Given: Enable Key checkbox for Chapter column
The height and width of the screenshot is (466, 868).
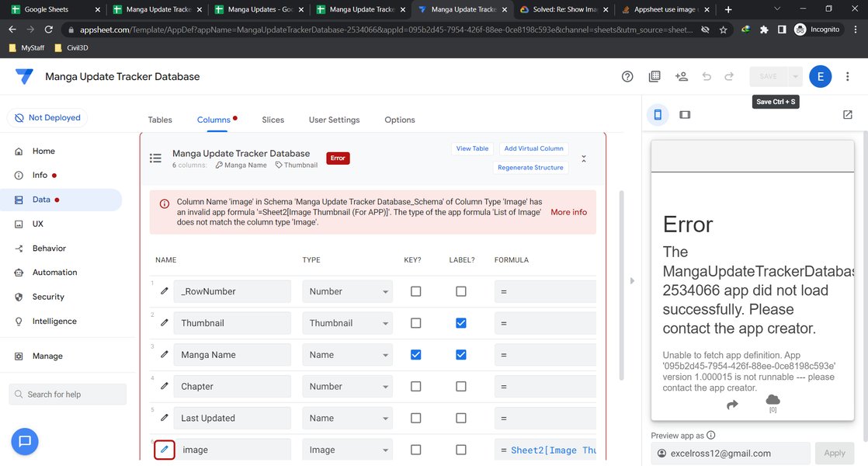Looking at the screenshot, I should [x=415, y=386].
